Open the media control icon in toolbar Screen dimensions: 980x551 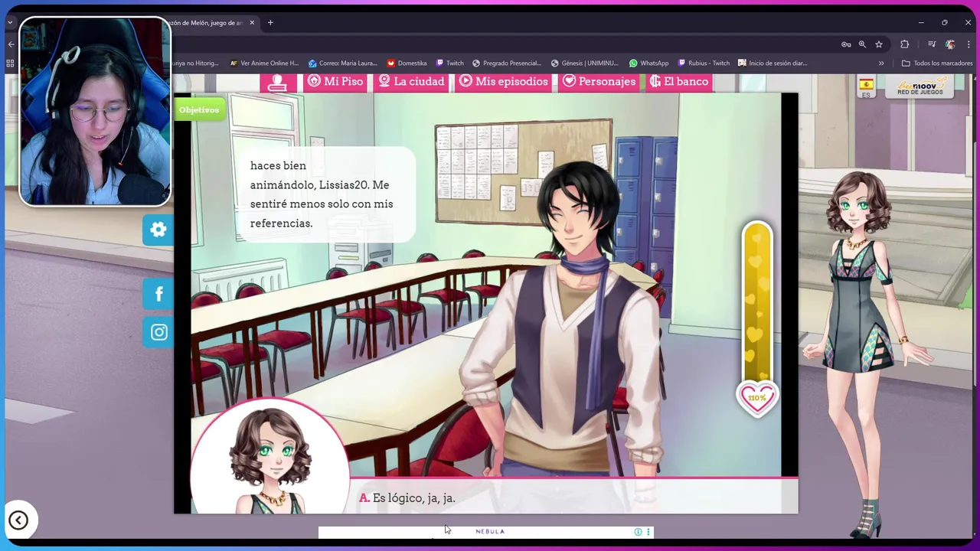pos(931,44)
